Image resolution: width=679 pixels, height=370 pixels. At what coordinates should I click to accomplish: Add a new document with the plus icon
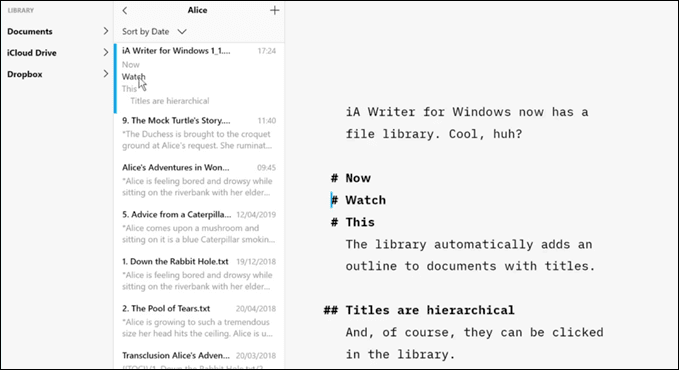click(275, 10)
